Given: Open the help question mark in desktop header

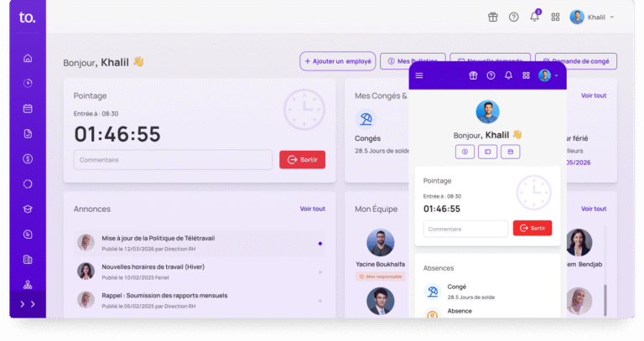Looking at the screenshot, I should click(x=513, y=17).
